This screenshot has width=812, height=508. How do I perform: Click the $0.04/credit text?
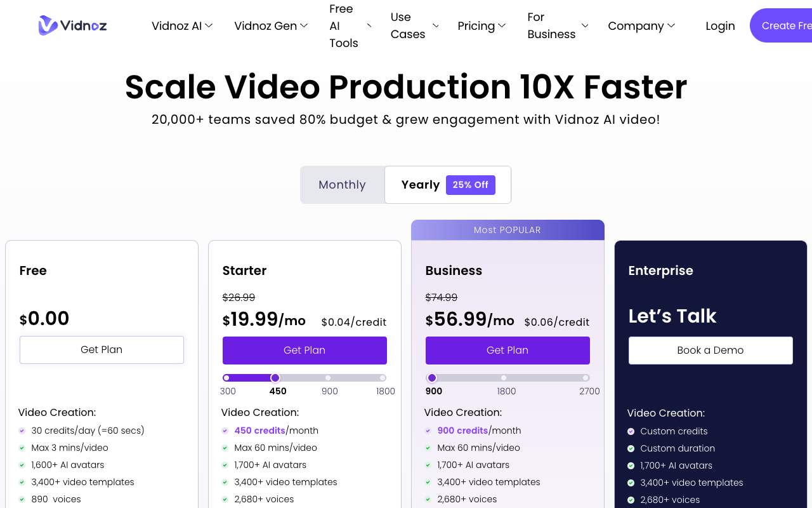click(354, 322)
